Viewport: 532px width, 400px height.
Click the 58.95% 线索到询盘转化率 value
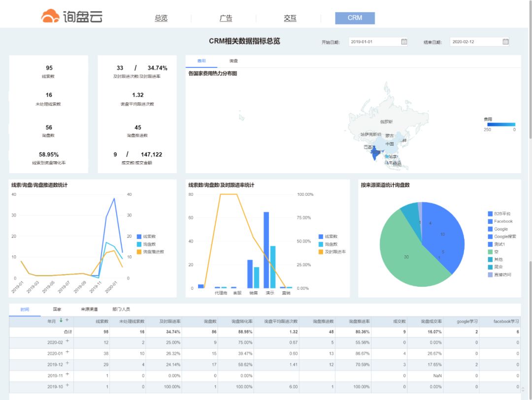49,154
